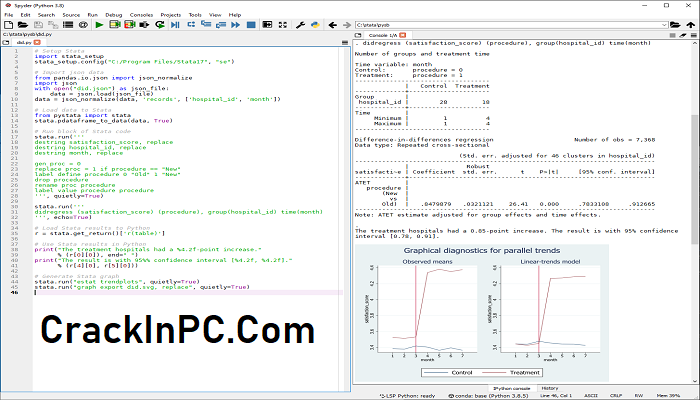Go back with the left arrow icon
This screenshot has width=700, height=400.
(x=332, y=25)
